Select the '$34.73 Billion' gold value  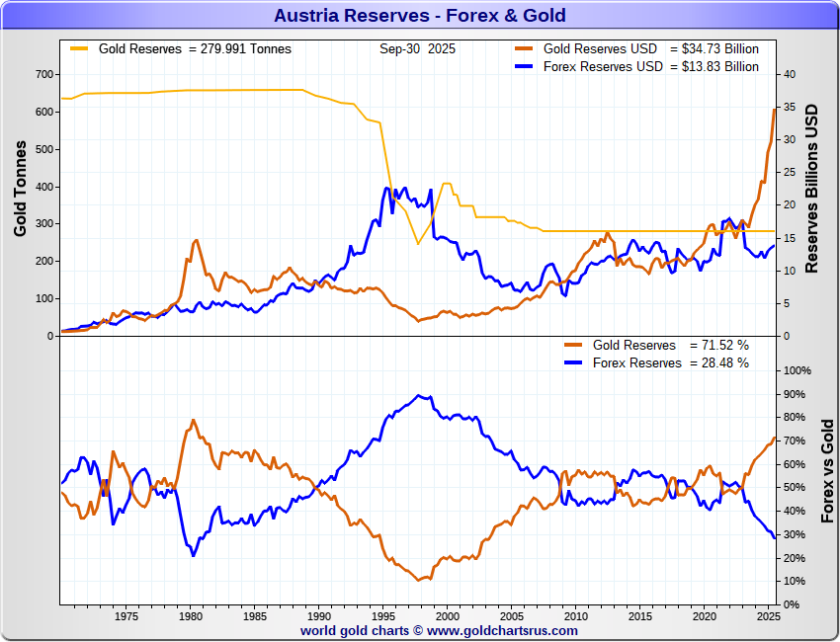(720, 48)
